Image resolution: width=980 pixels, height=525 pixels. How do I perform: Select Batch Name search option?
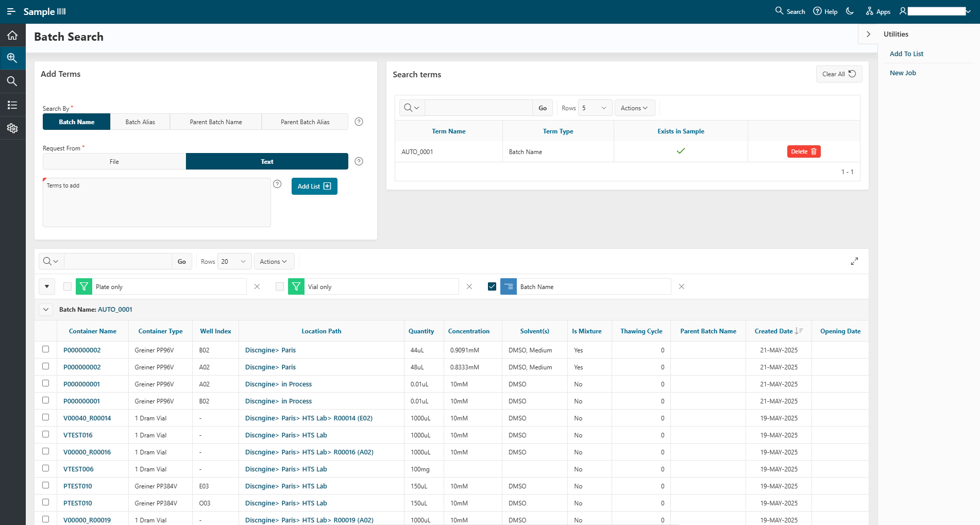(76, 122)
